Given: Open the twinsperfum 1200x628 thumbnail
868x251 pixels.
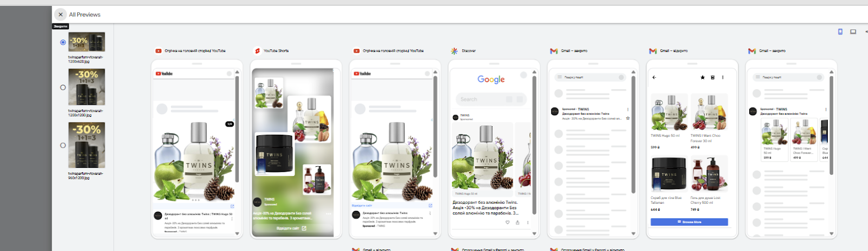Looking at the screenshot, I should tap(87, 42).
